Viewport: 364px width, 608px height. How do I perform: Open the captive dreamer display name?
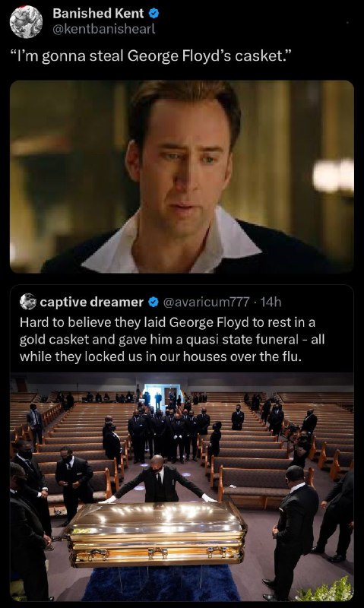(92, 302)
